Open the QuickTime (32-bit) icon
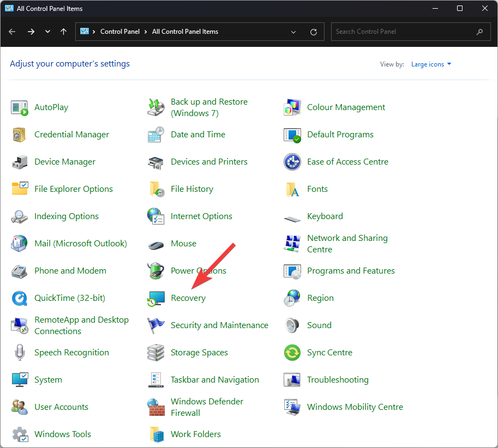Screen dimensions: 498x448 pos(20,298)
